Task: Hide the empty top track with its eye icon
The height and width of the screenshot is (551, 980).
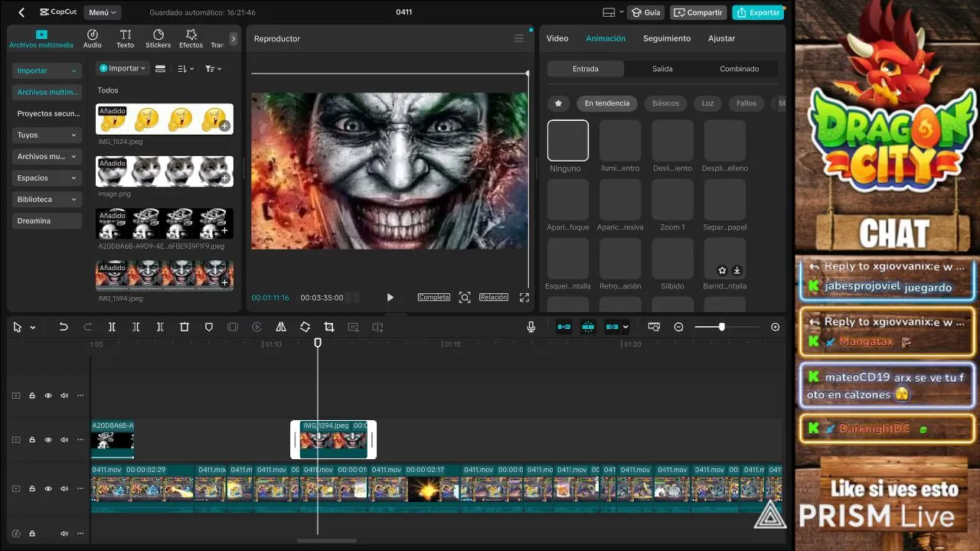Action: (48, 396)
